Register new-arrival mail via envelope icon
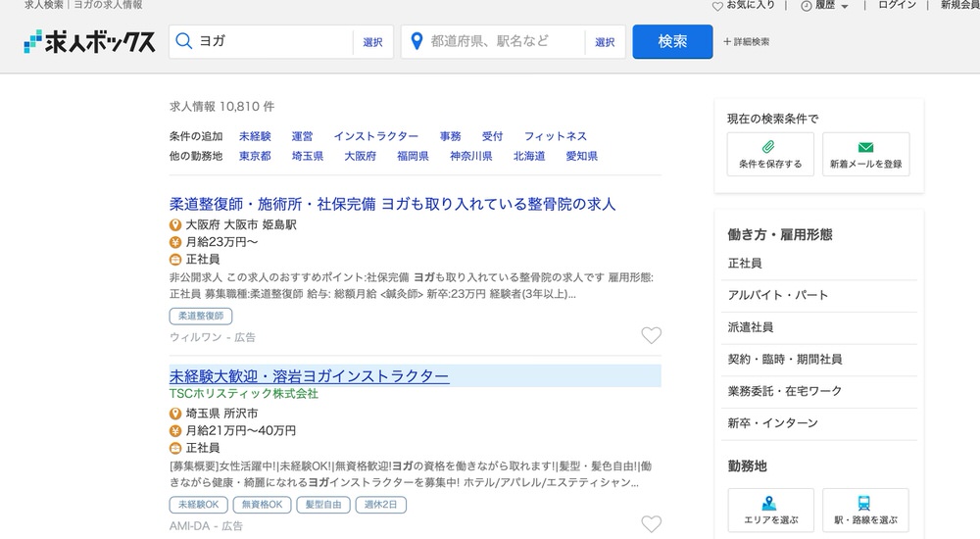Screen dimensions: 980x539 [x=865, y=148]
